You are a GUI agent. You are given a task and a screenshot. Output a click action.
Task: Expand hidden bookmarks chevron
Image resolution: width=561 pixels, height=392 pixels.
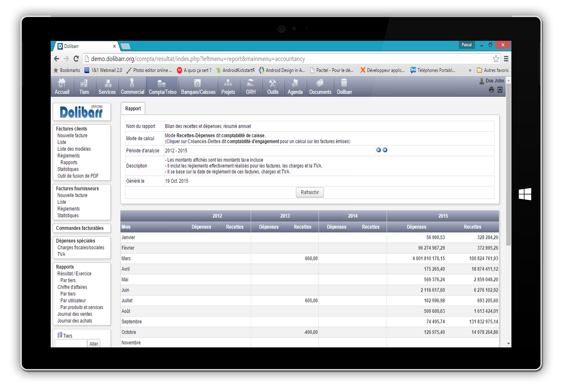[x=470, y=71]
